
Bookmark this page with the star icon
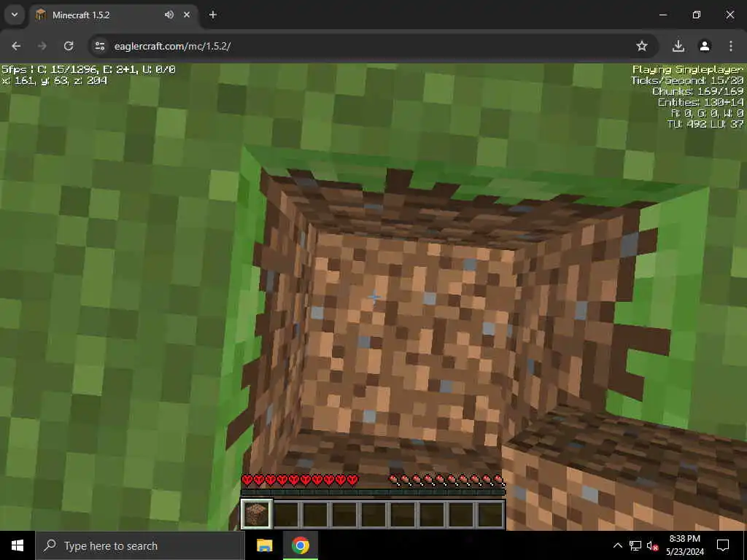pos(642,46)
